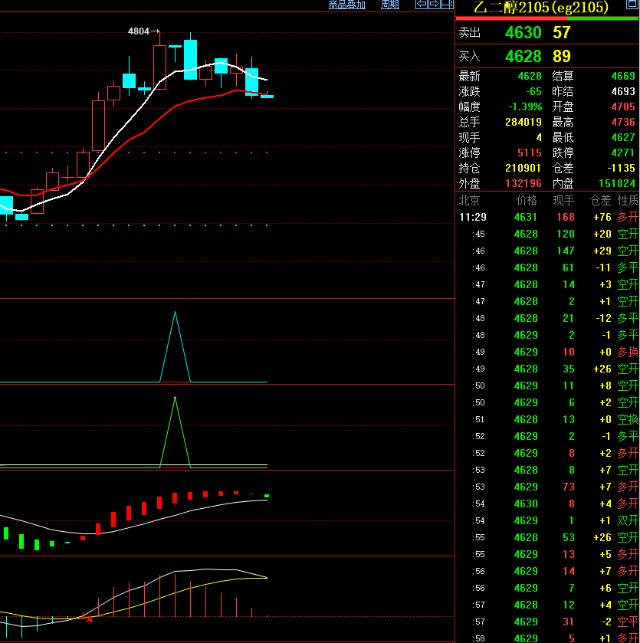Click the 现手 column header in trades
The height and width of the screenshot is (643, 640).
(564, 200)
